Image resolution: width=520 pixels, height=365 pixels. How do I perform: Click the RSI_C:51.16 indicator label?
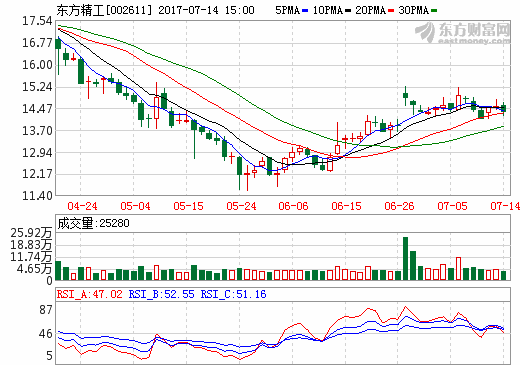pyautogui.click(x=233, y=294)
